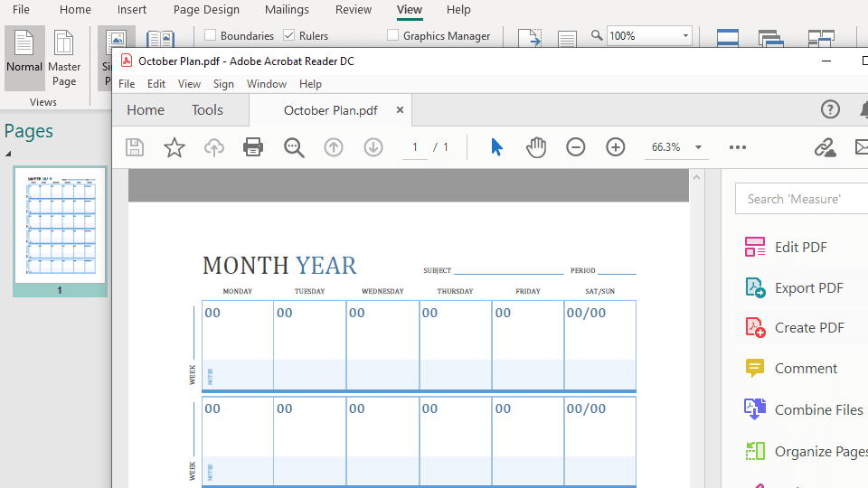The width and height of the screenshot is (868, 488).
Task: Uncheck the Rulers checkbox
Action: (x=289, y=36)
